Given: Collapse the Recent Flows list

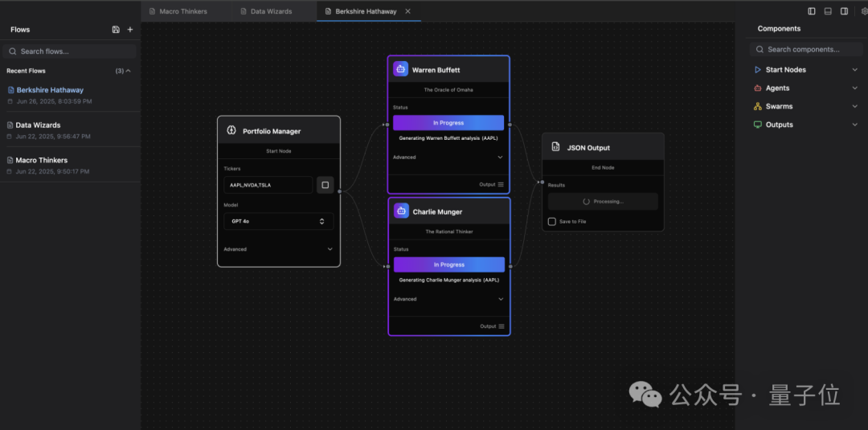Looking at the screenshot, I should (x=129, y=71).
